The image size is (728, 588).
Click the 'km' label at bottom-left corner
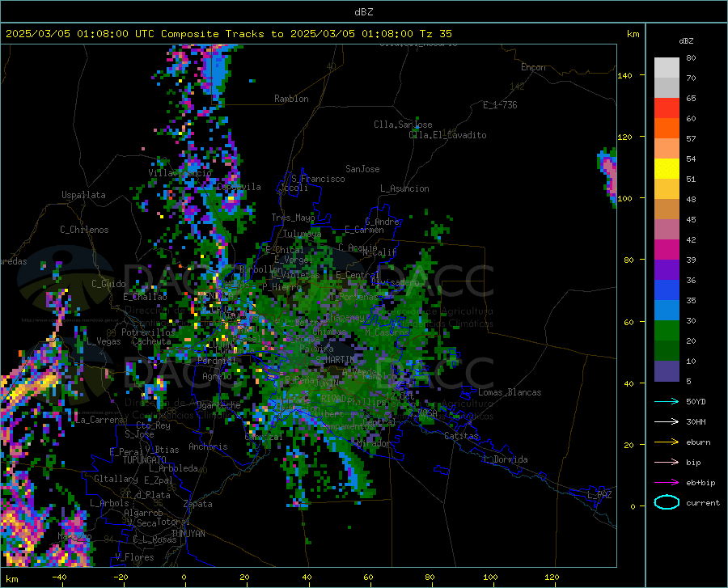tap(11, 579)
